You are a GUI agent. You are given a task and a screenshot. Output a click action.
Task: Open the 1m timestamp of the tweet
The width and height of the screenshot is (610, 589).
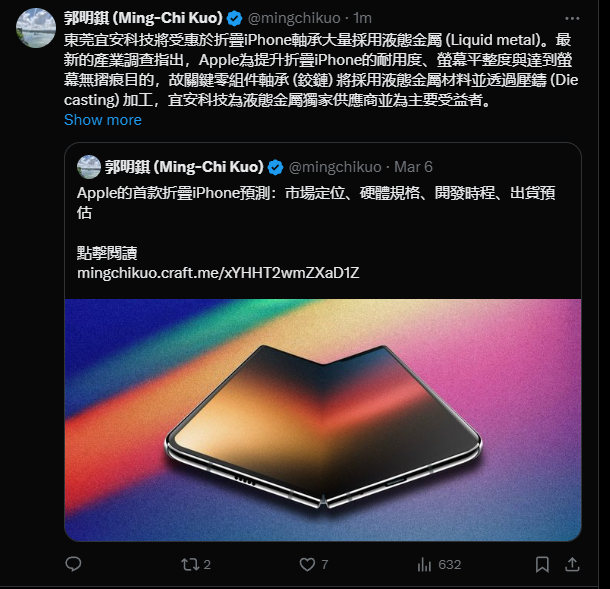pyautogui.click(x=362, y=18)
